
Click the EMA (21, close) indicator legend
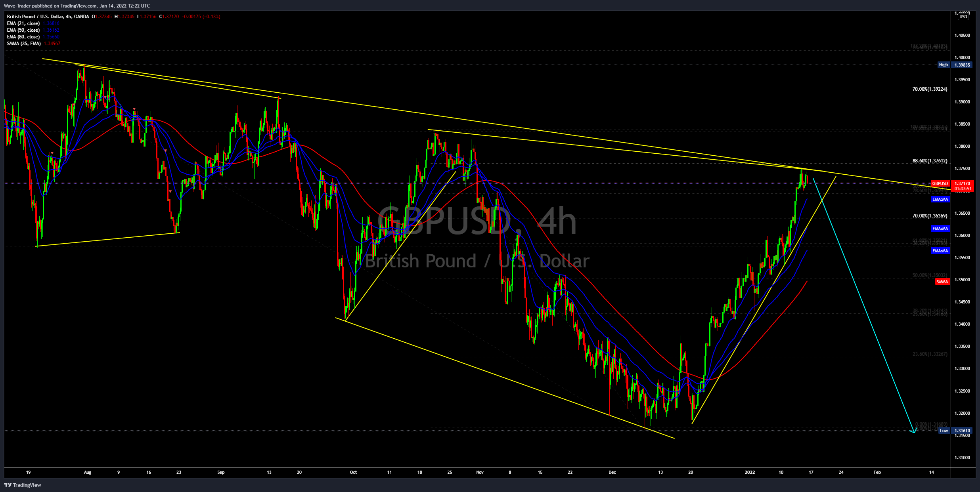point(23,23)
